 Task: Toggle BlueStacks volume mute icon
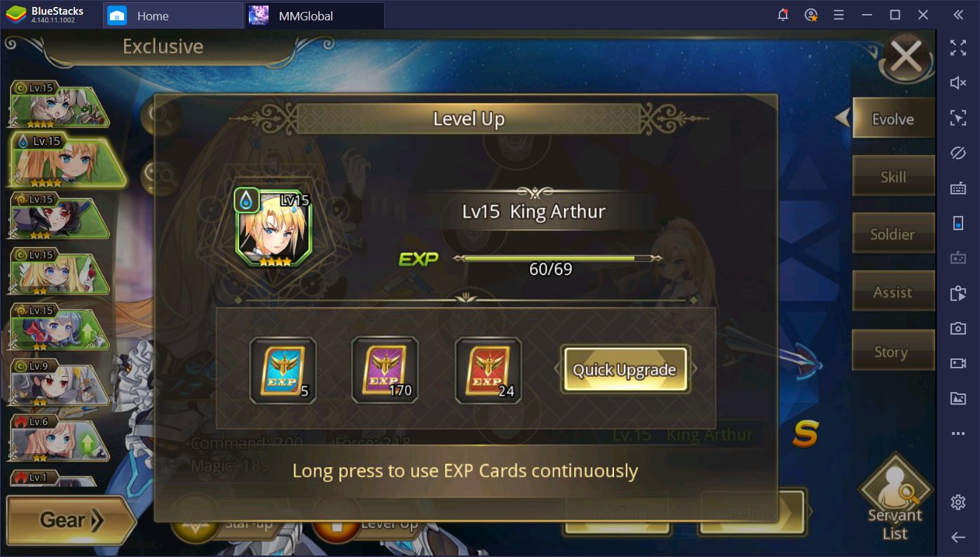pos(958,83)
